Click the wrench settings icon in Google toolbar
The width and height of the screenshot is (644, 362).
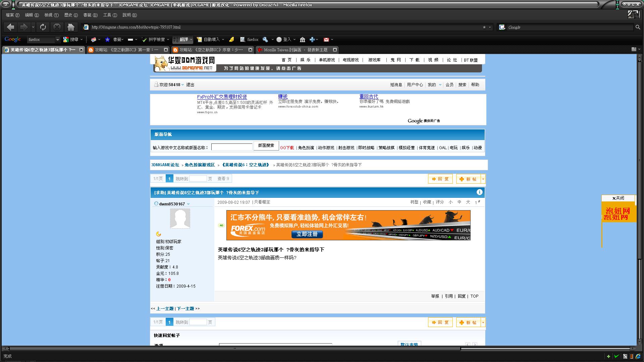click(265, 40)
